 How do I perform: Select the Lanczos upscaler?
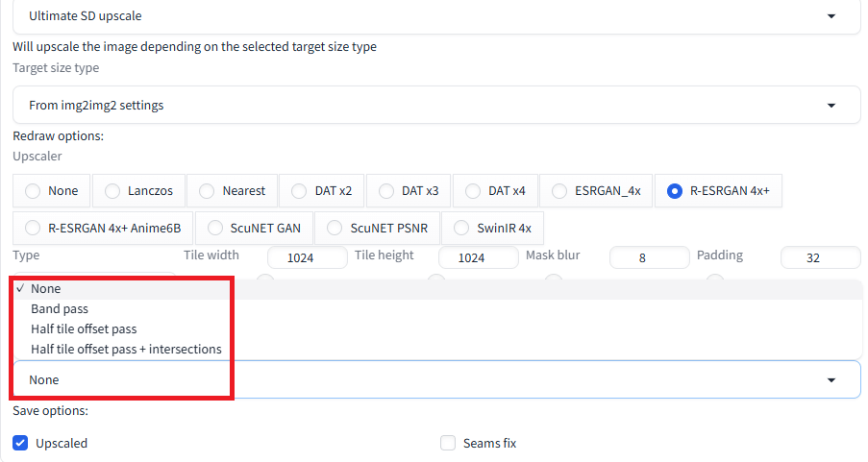112,191
